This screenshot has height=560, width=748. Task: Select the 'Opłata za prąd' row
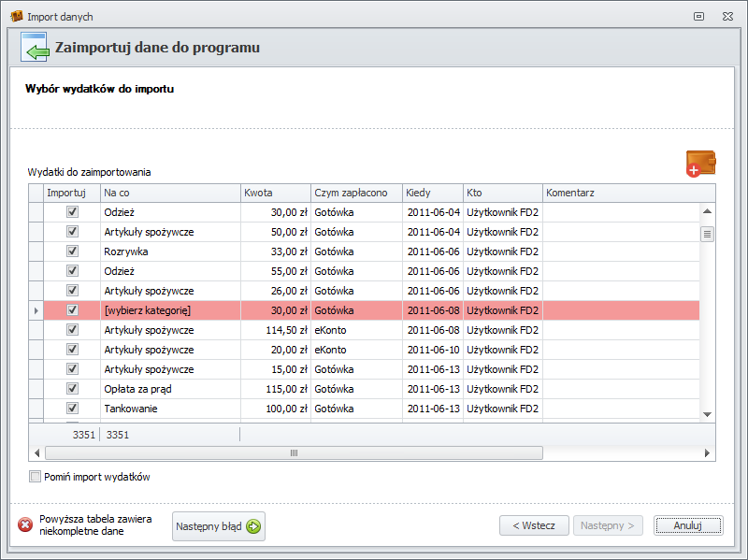point(168,389)
